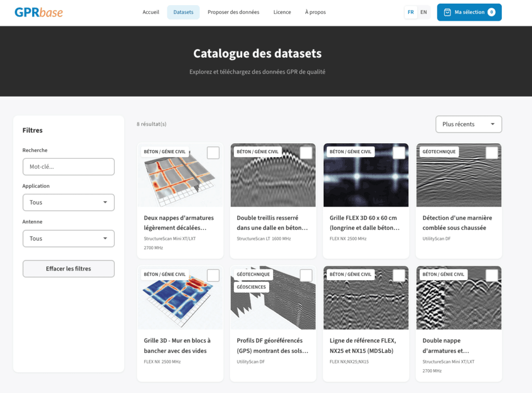This screenshot has width=532, height=393.
Task: Open the Plus récents sort dropdown
Action: click(x=468, y=125)
